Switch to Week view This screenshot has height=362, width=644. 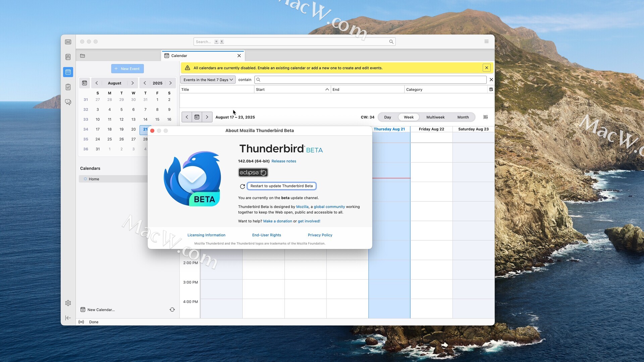point(409,117)
